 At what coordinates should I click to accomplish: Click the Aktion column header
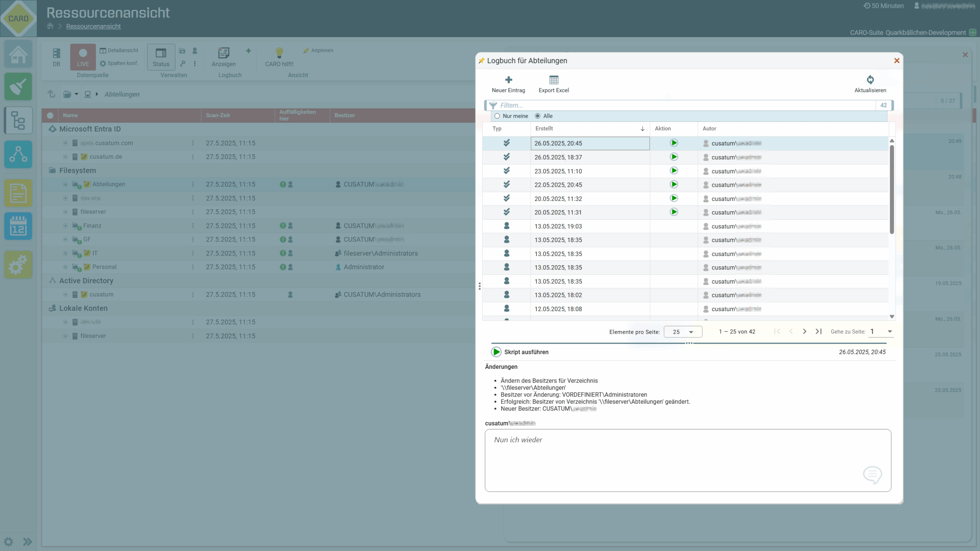tap(674, 129)
